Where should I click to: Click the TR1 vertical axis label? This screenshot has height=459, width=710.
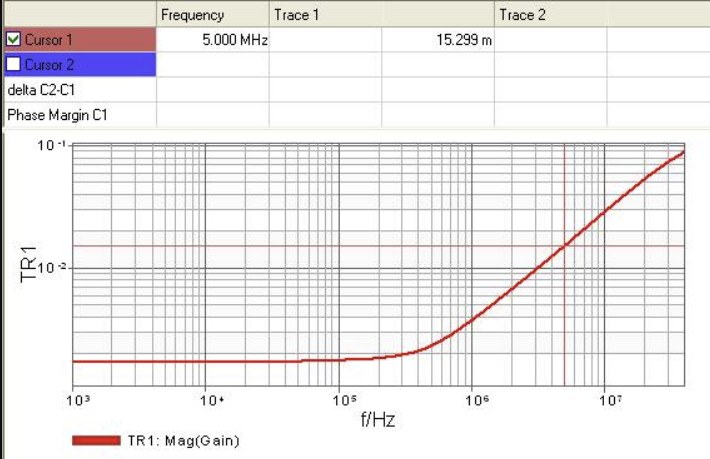click(29, 264)
